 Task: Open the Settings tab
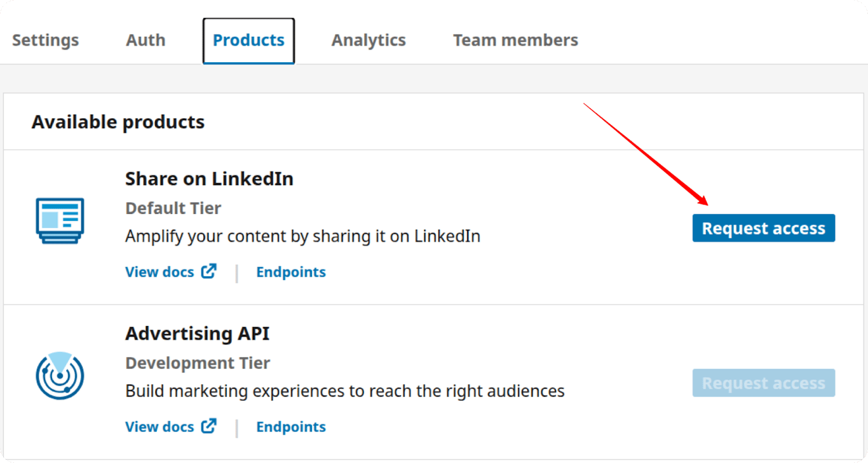[x=46, y=40]
